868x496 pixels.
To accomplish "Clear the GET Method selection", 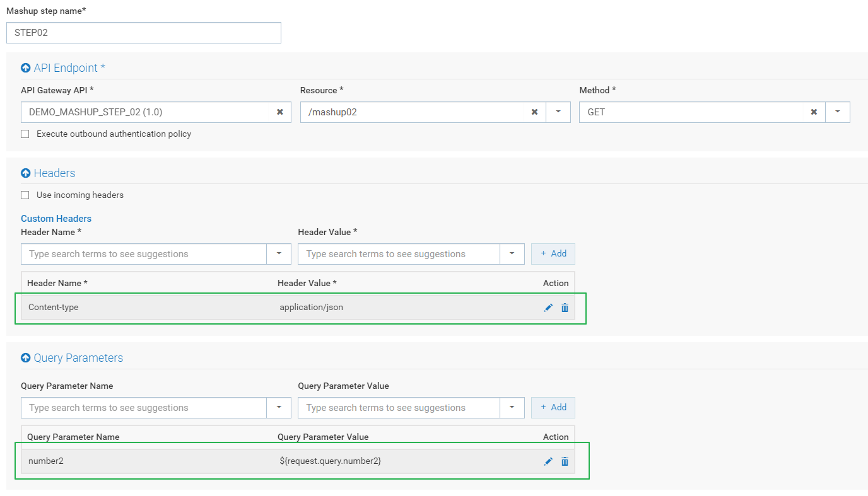I will coord(814,112).
